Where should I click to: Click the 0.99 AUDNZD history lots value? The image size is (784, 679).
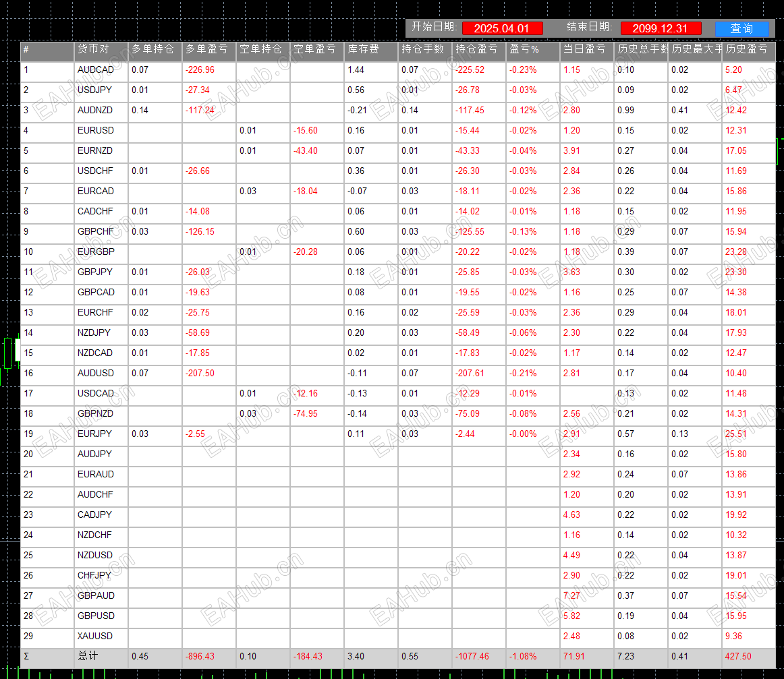coord(626,111)
